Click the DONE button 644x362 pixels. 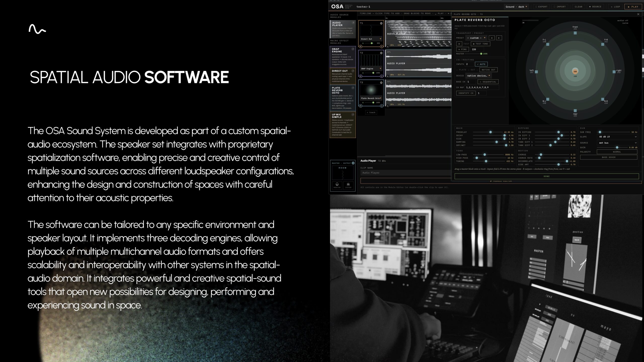[547, 176]
